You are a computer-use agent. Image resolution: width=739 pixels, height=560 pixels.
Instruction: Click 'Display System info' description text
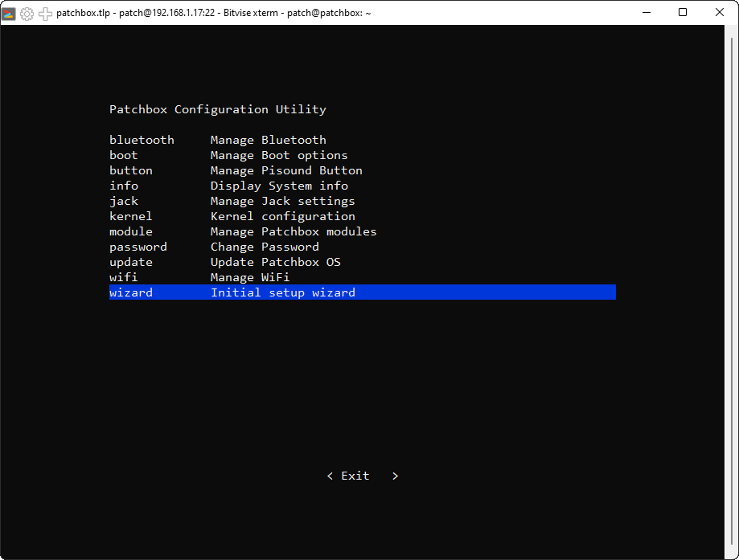tap(280, 186)
